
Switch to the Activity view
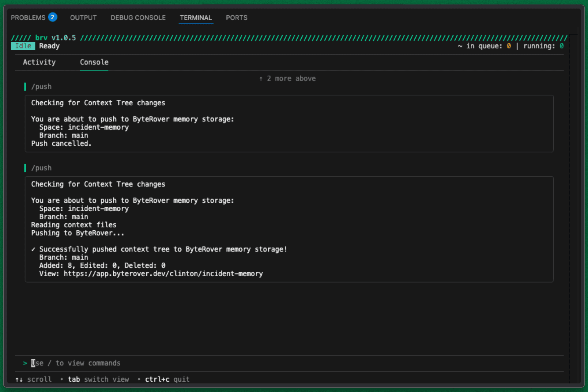tap(39, 62)
